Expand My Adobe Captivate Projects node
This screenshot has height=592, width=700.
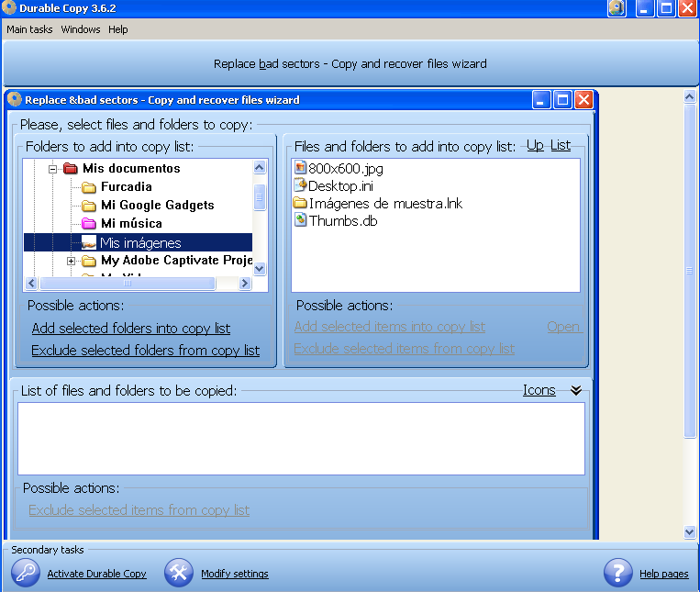[x=71, y=261]
